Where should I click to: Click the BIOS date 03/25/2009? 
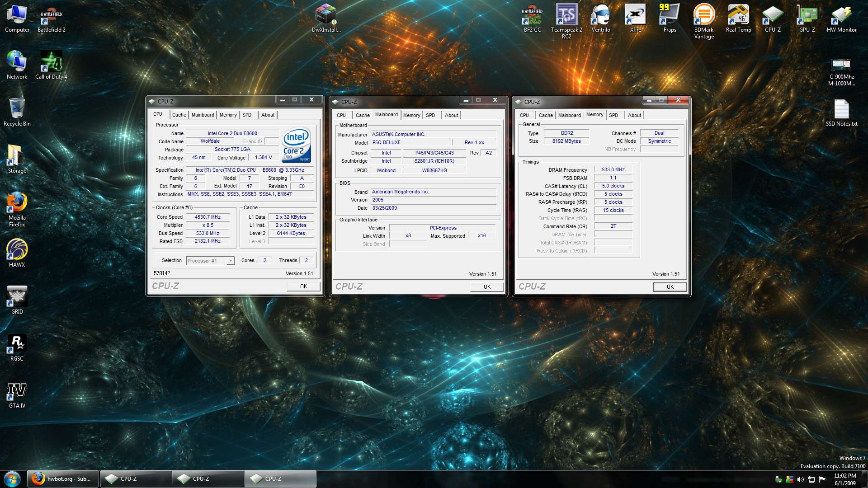point(433,208)
